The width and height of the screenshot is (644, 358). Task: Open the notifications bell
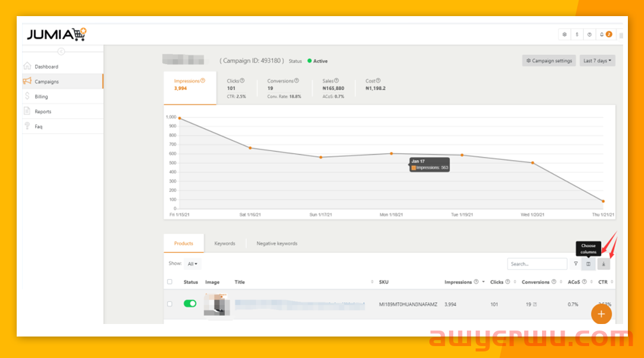coord(602,35)
